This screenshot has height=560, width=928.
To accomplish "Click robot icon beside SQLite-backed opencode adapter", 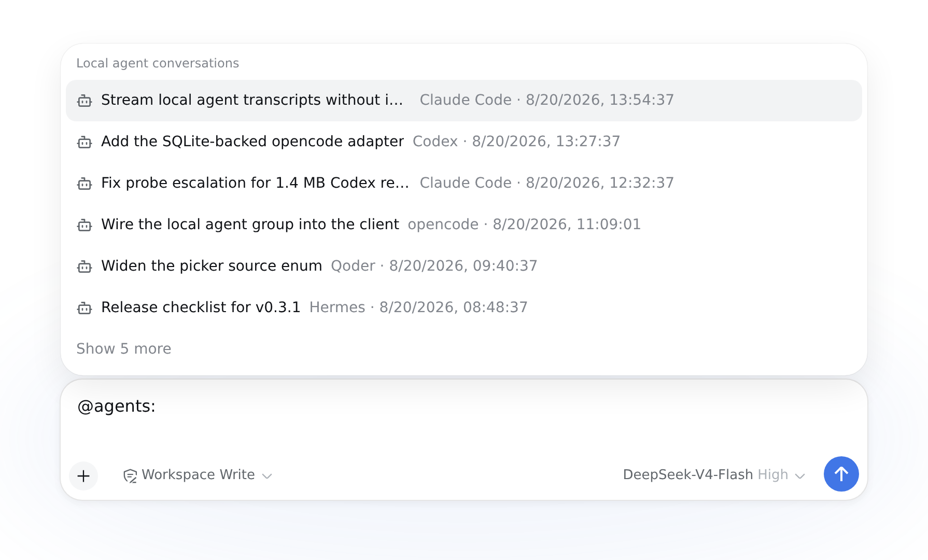I will (85, 142).
